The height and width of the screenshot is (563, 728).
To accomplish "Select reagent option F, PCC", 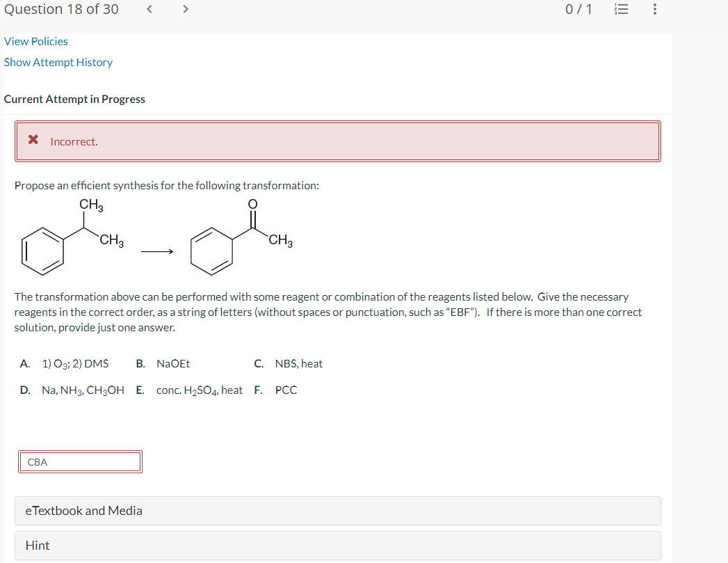I will (x=277, y=390).
